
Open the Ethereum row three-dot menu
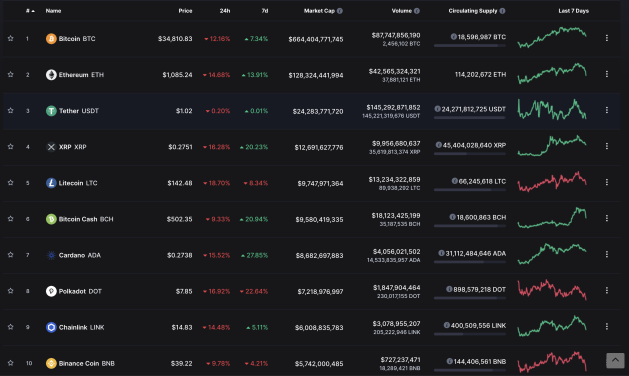coord(607,74)
